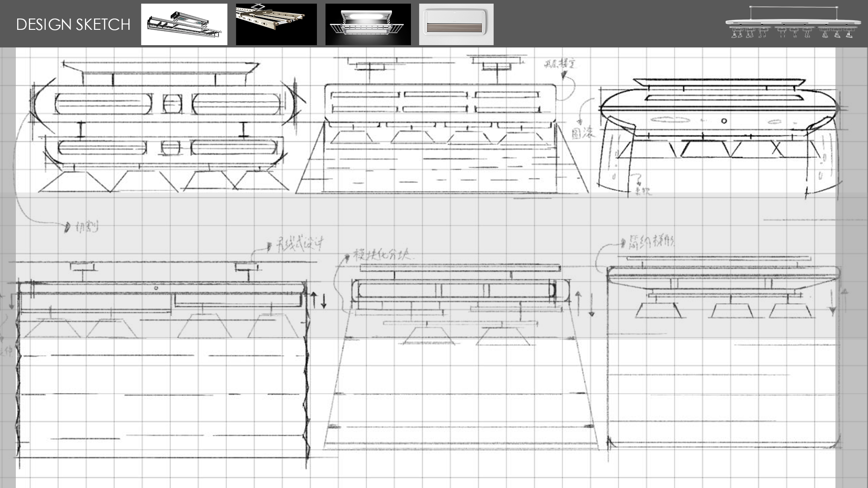
Task: Click the arrows at bottom-right sketch's right edge
Action: click(838, 301)
